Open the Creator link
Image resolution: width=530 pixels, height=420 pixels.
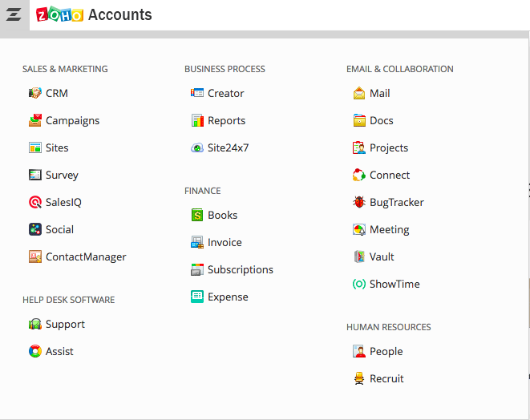pos(226,93)
